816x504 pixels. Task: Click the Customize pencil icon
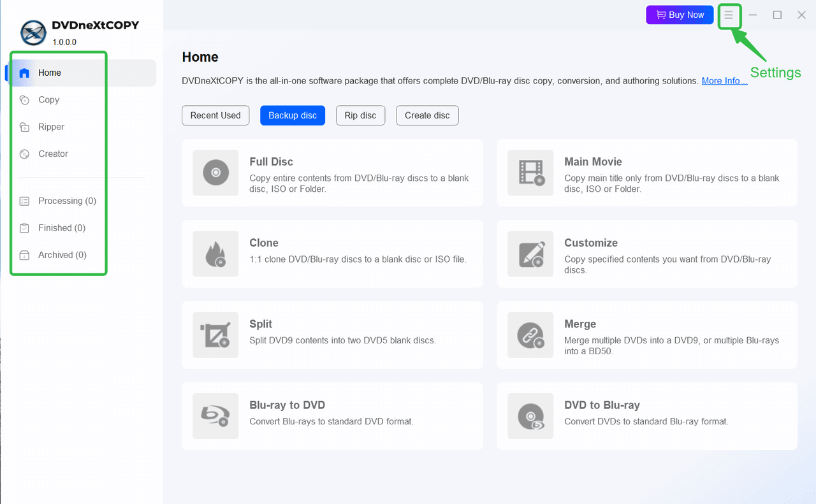tap(530, 254)
